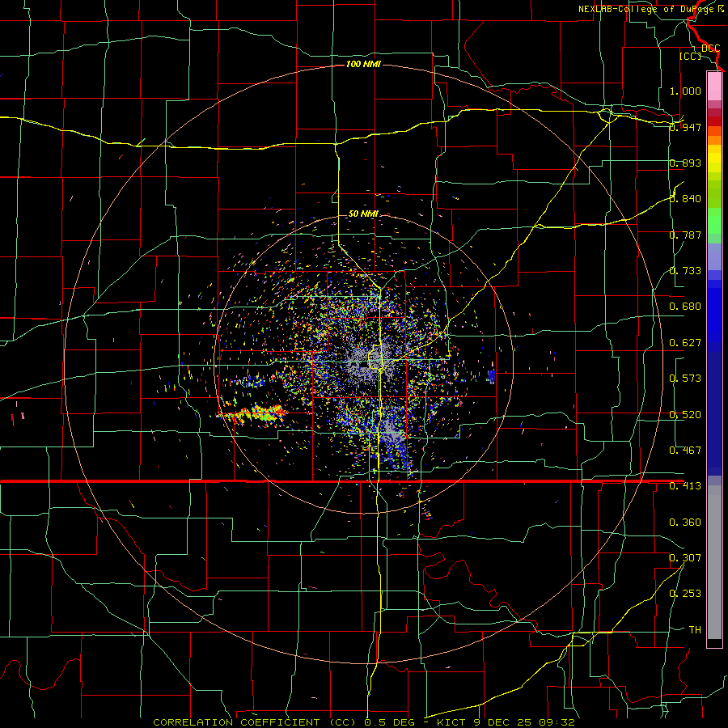Screen dimensions: 728x728
Task: Click the 0.307 color scale label
Action: tap(685, 557)
